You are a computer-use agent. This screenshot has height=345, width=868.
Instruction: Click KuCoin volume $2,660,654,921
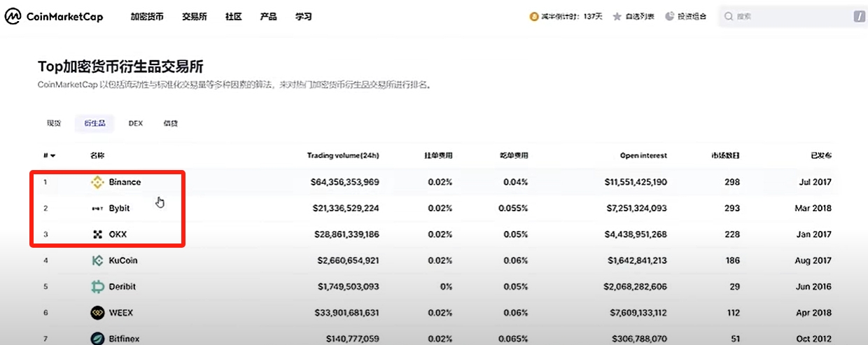pyautogui.click(x=348, y=260)
